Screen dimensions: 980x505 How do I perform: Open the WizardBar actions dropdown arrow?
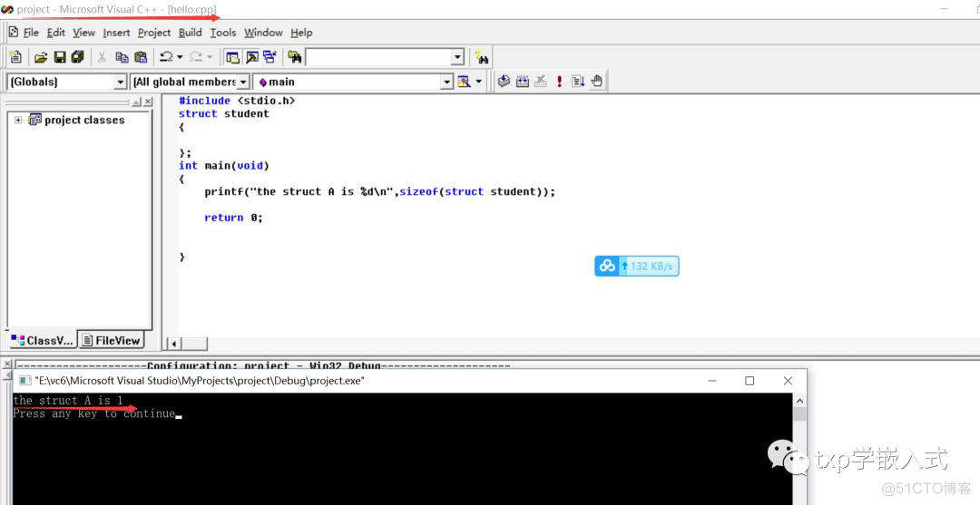coord(479,82)
